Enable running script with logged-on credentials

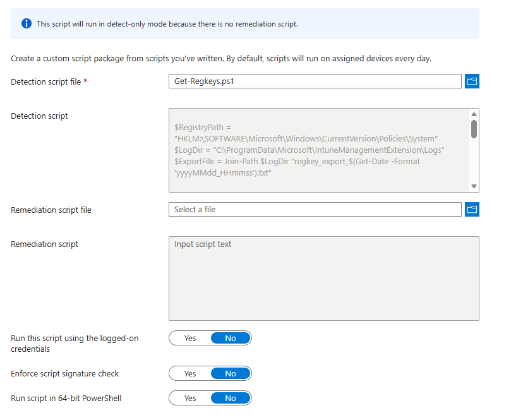pyautogui.click(x=190, y=339)
